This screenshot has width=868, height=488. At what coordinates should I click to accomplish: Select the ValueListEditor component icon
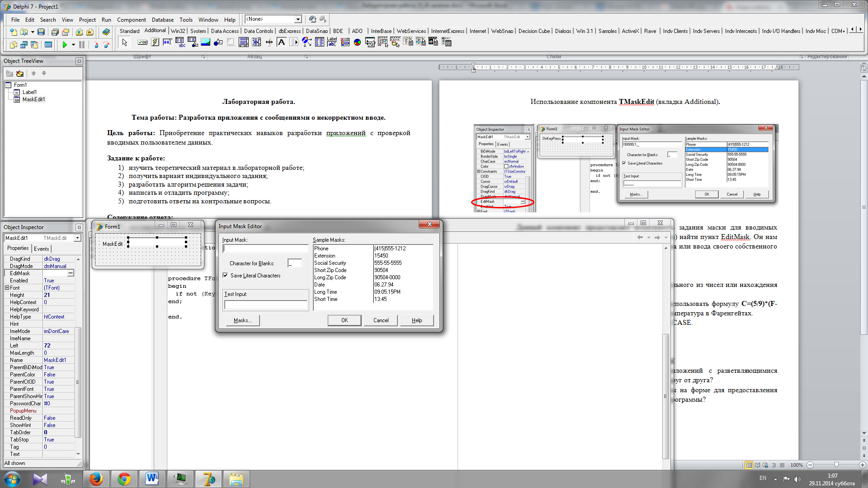[x=320, y=42]
